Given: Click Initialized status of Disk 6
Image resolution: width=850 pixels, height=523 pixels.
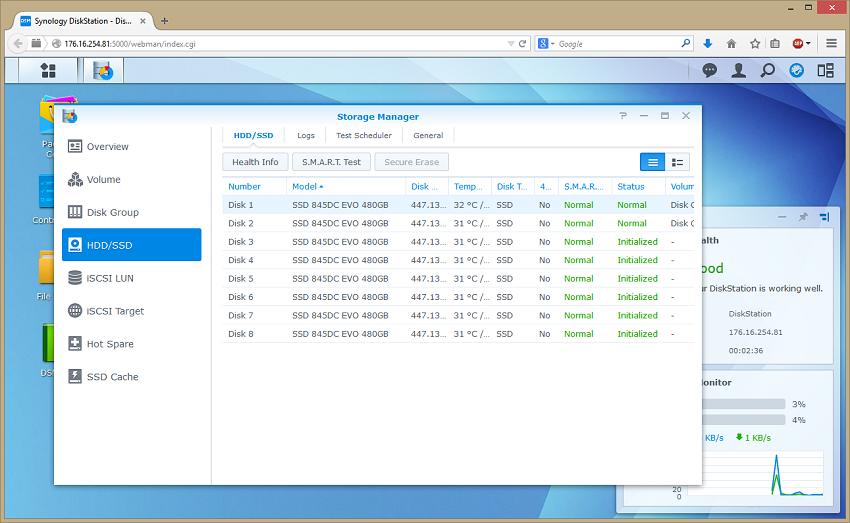Looking at the screenshot, I should [638, 297].
